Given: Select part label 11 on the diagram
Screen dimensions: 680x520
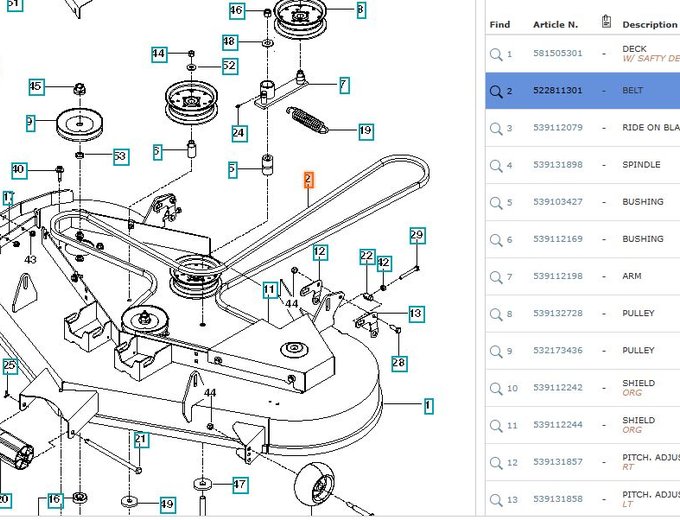Looking at the screenshot, I should click(x=270, y=290).
